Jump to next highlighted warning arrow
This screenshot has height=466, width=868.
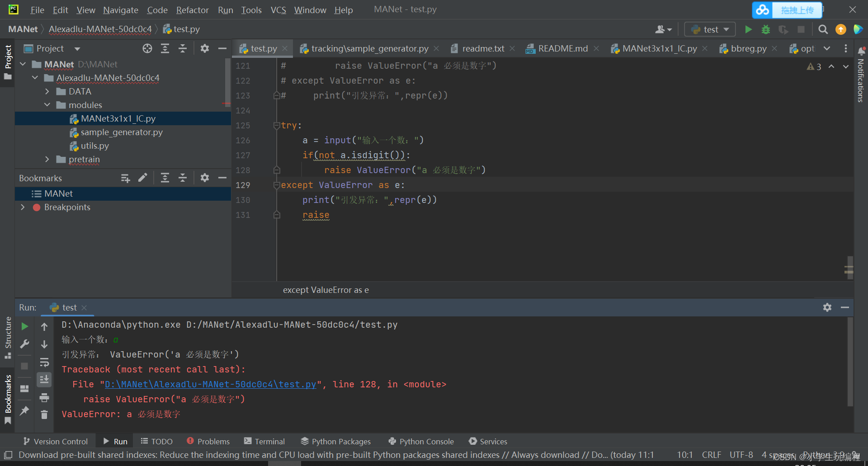click(x=846, y=66)
